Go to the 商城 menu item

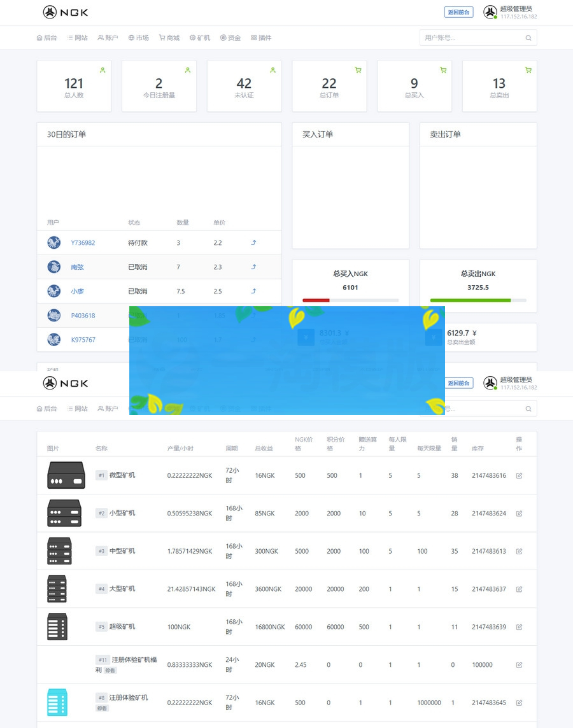click(x=169, y=38)
